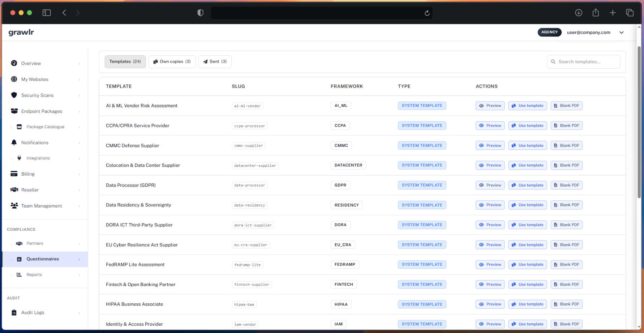Reload the page with refresh icon
This screenshot has width=644, height=333.
pyautogui.click(x=427, y=13)
